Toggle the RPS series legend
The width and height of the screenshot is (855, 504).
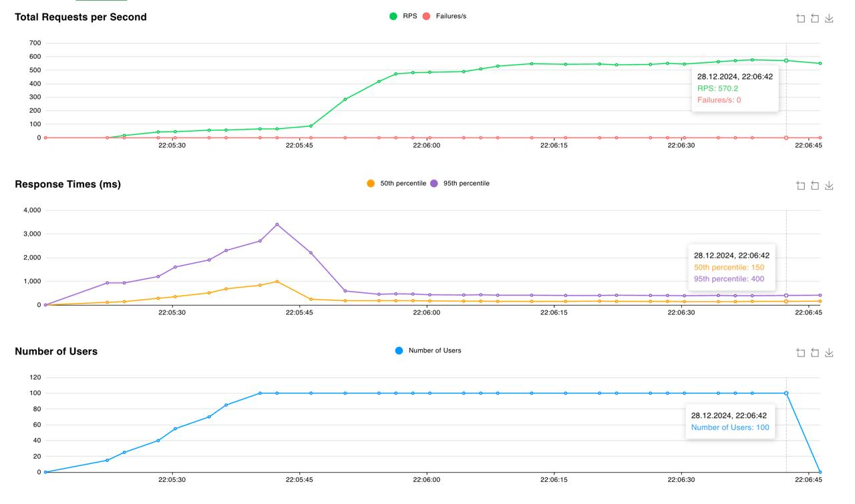403,16
